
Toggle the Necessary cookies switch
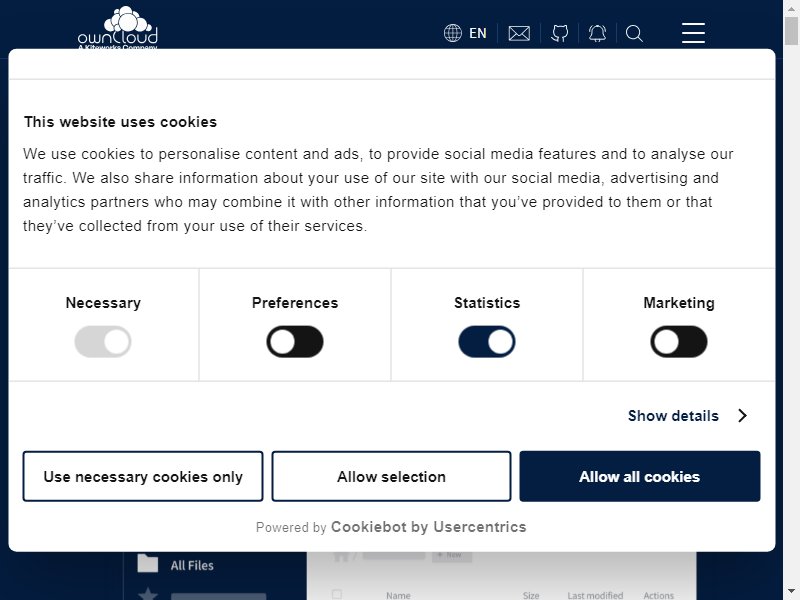click(x=103, y=341)
